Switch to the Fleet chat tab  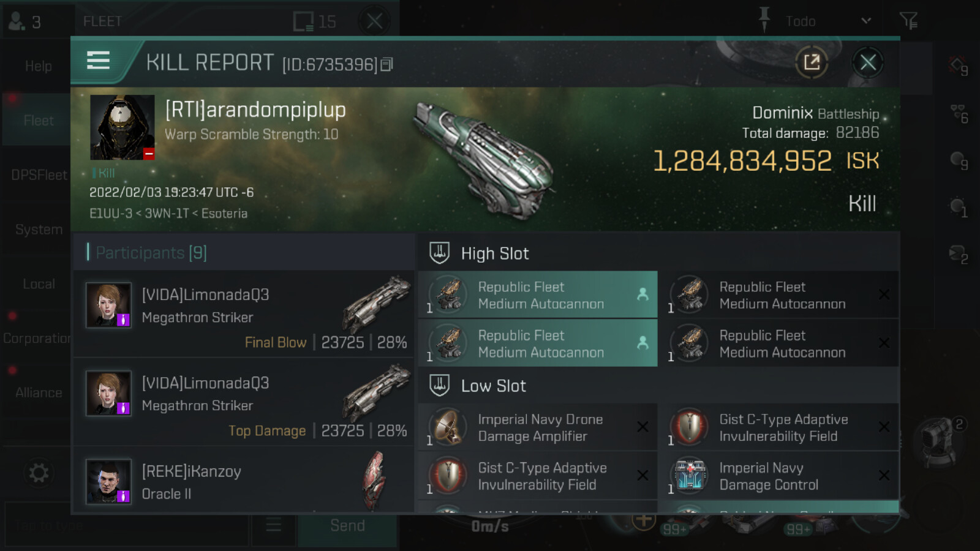[x=38, y=121]
